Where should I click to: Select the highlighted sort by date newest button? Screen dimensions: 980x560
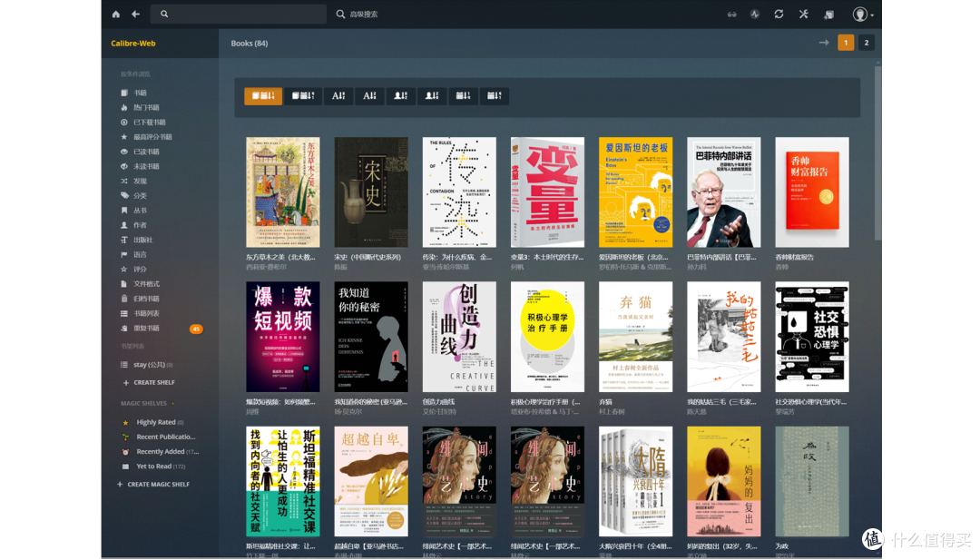(x=263, y=95)
